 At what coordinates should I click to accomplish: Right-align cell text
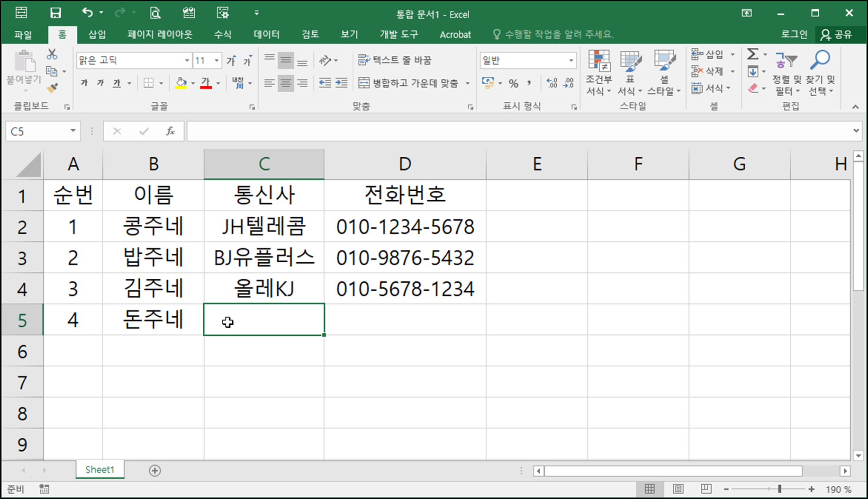(x=302, y=83)
